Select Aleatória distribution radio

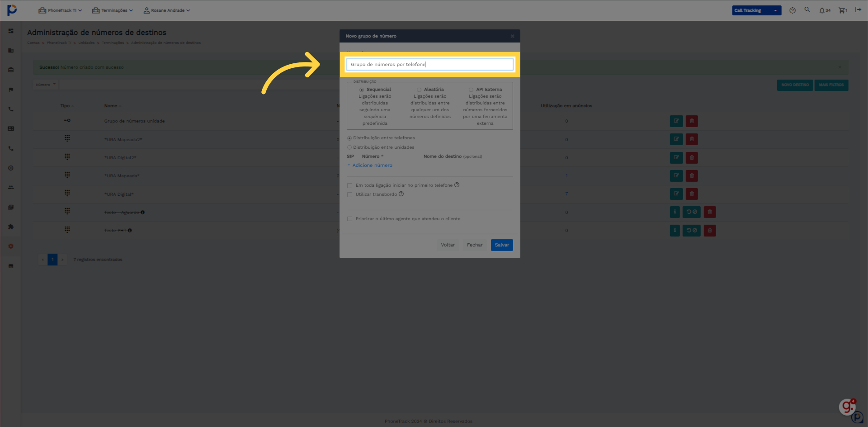pyautogui.click(x=419, y=90)
